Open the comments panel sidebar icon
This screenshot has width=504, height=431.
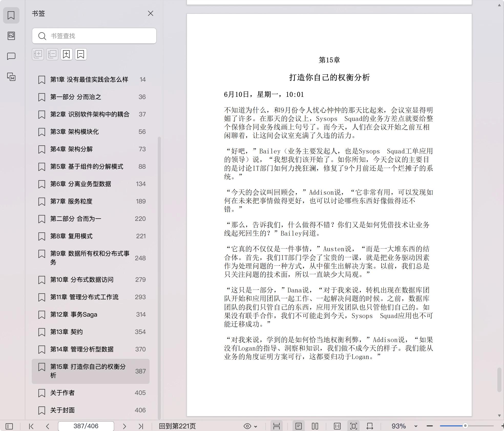(11, 56)
